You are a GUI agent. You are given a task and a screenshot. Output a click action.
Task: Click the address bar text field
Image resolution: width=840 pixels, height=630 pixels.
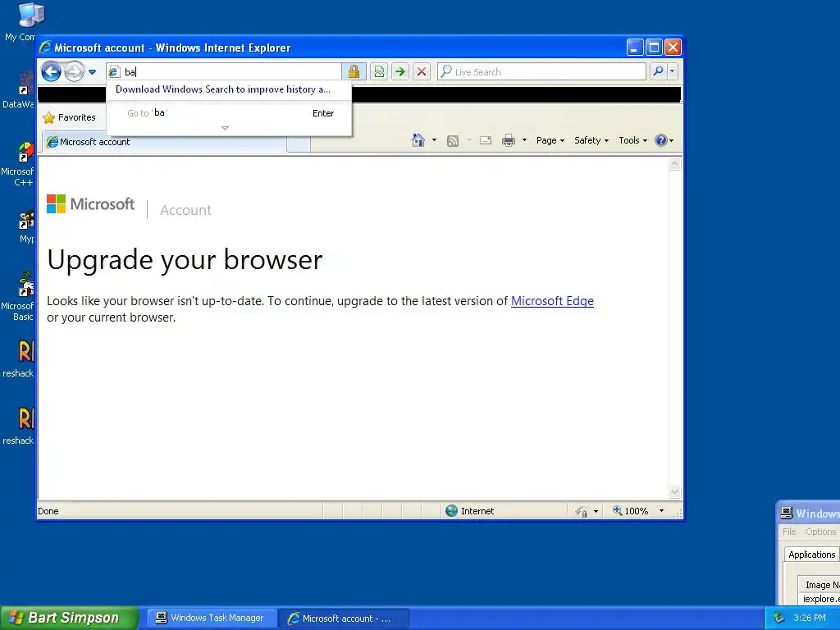(224, 72)
